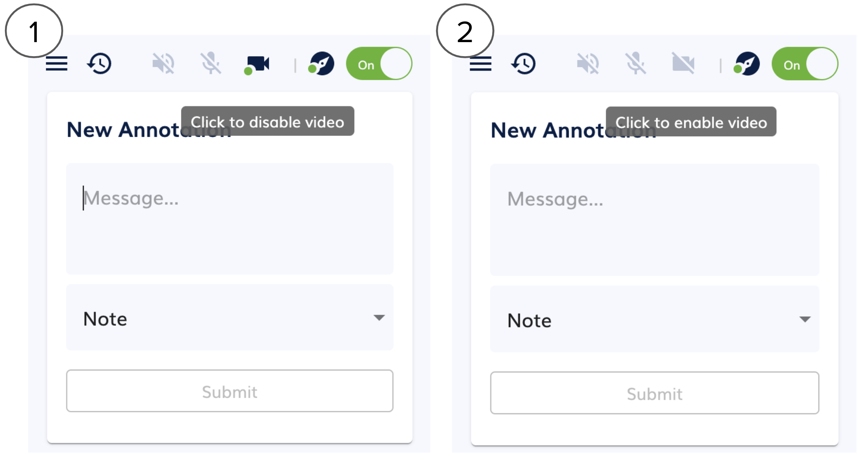Click Submit button in panel 1
Screen dimensions: 868x460
(230, 391)
